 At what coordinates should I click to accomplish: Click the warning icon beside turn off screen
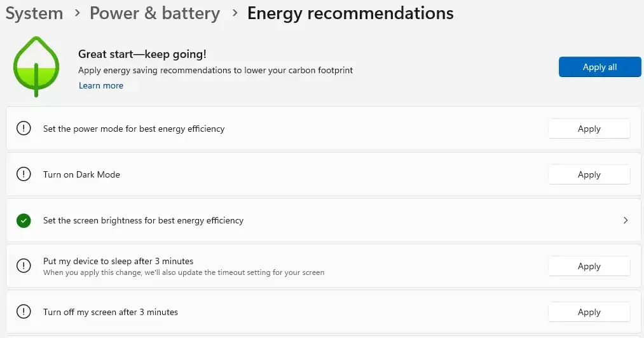[x=24, y=312]
